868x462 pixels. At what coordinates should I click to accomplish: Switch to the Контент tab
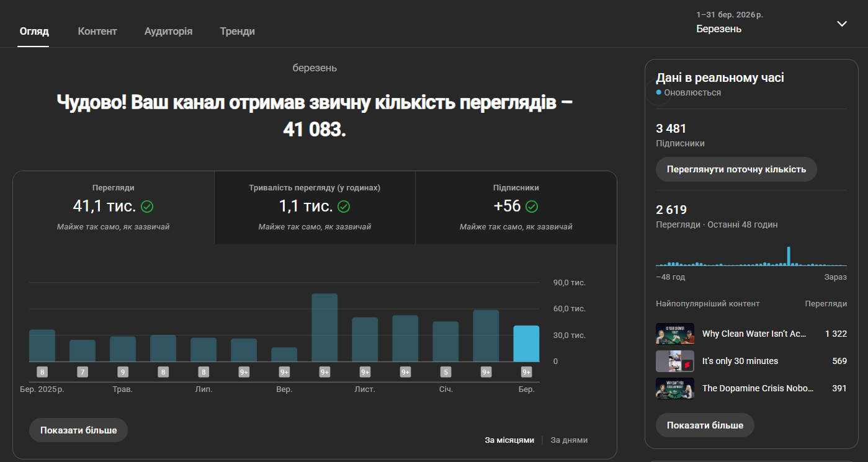coord(97,31)
